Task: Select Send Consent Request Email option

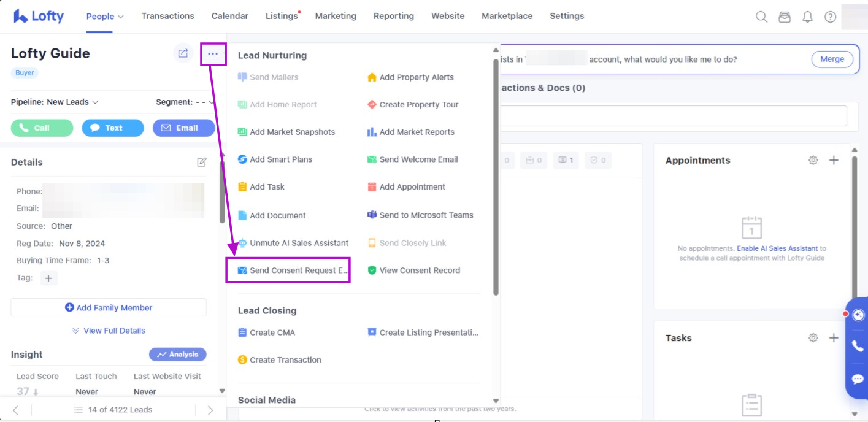Action: [293, 270]
